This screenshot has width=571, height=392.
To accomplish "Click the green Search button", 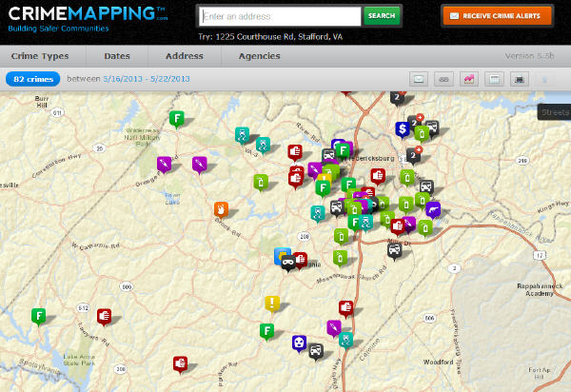I will point(382,16).
